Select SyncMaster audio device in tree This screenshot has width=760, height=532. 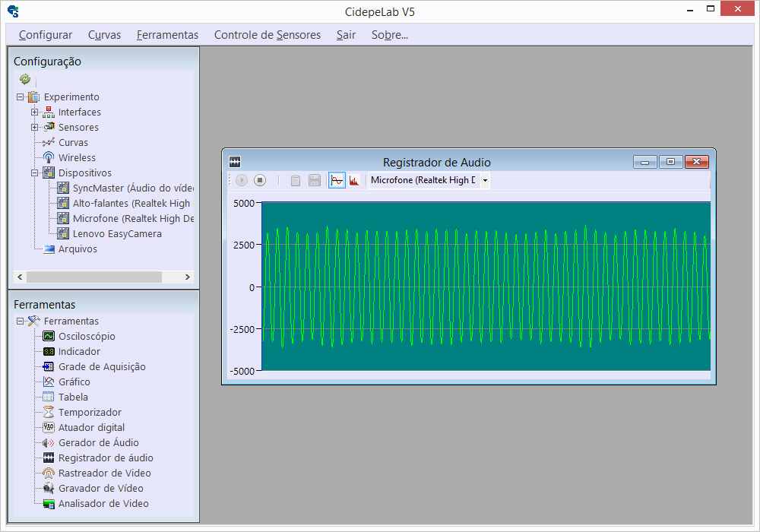tap(133, 188)
